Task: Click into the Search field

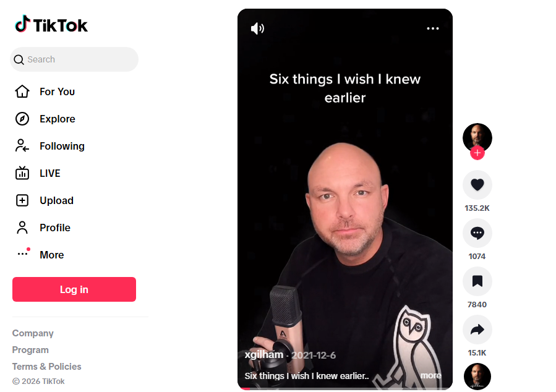Action: [74, 59]
